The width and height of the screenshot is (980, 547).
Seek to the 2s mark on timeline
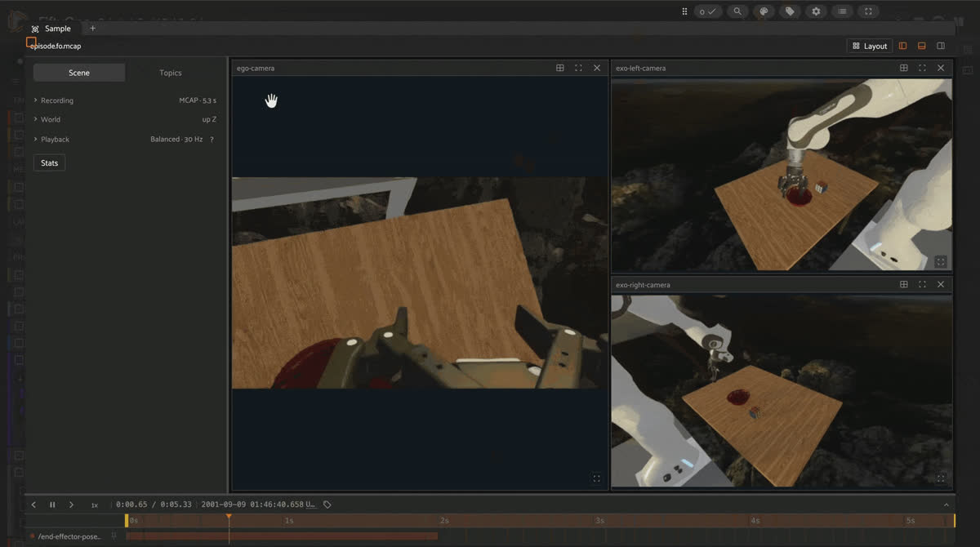(443, 520)
